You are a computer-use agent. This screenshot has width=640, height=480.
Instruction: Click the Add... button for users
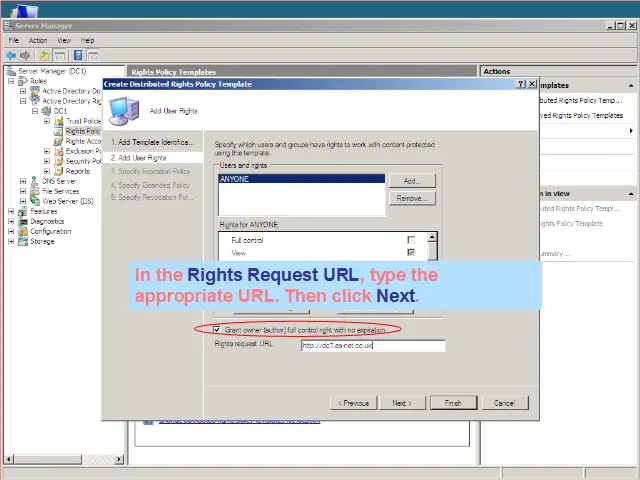pyautogui.click(x=412, y=181)
